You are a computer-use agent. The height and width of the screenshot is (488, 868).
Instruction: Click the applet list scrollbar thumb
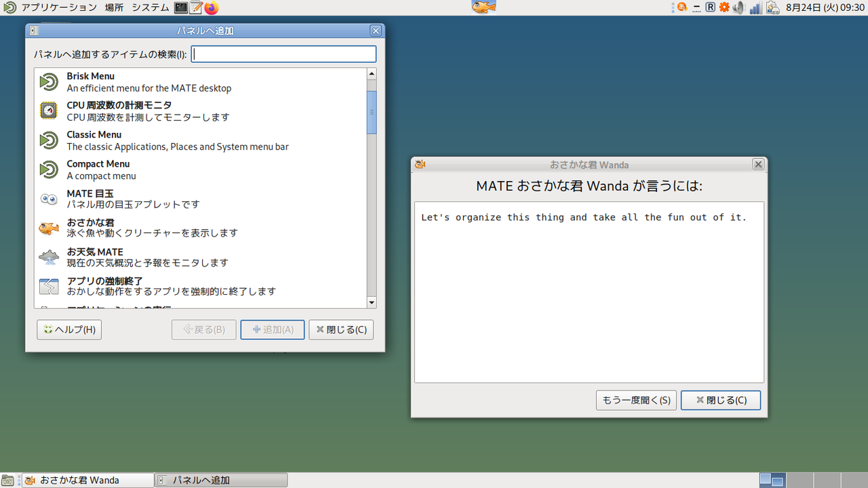click(372, 113)
